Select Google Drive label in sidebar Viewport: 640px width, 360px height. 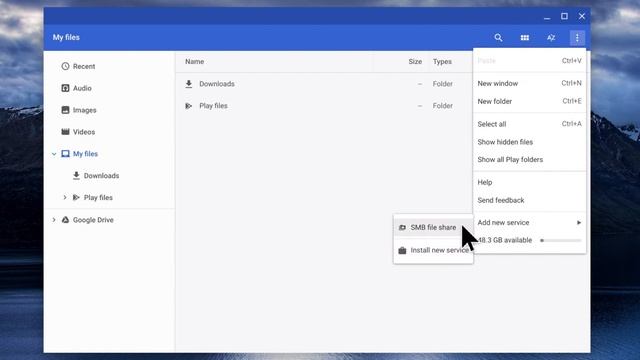(x=93, y=220)
